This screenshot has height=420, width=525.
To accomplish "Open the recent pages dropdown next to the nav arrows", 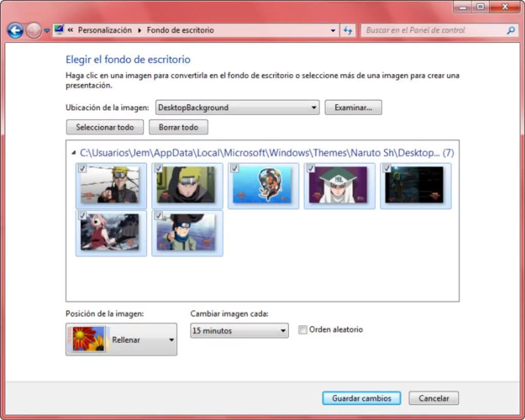I will (x=47, y=31).
